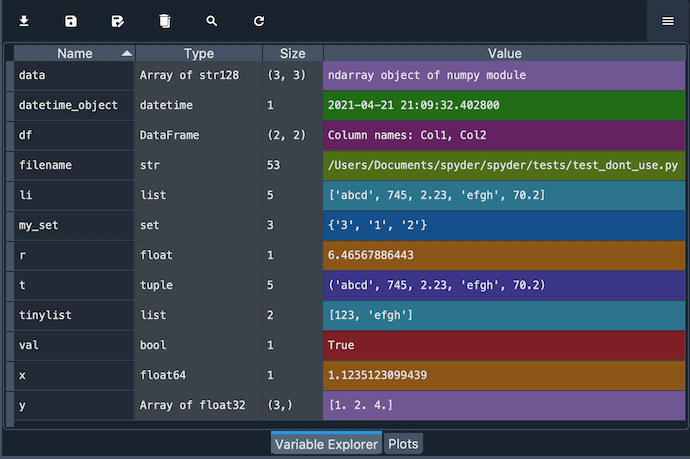Viewport: 690px width, 459px height.
Task: Open the search variables magnifier icon
Action: coord(211,21)
